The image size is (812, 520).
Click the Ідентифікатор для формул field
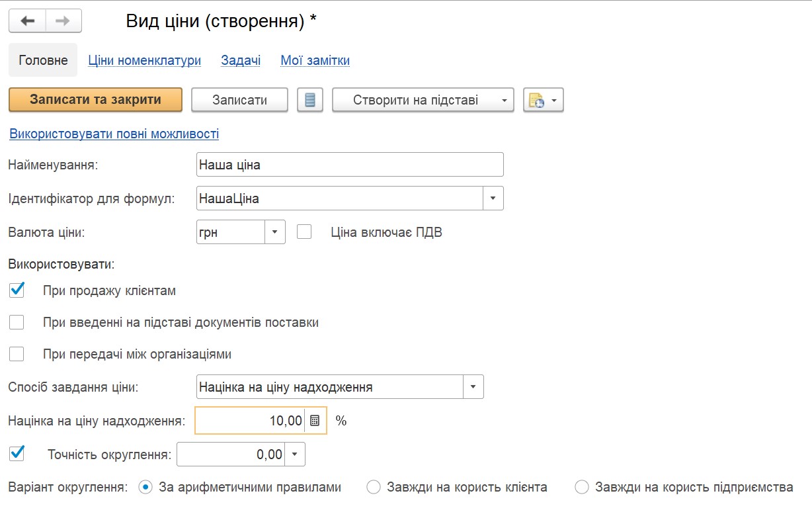(340, 198)
